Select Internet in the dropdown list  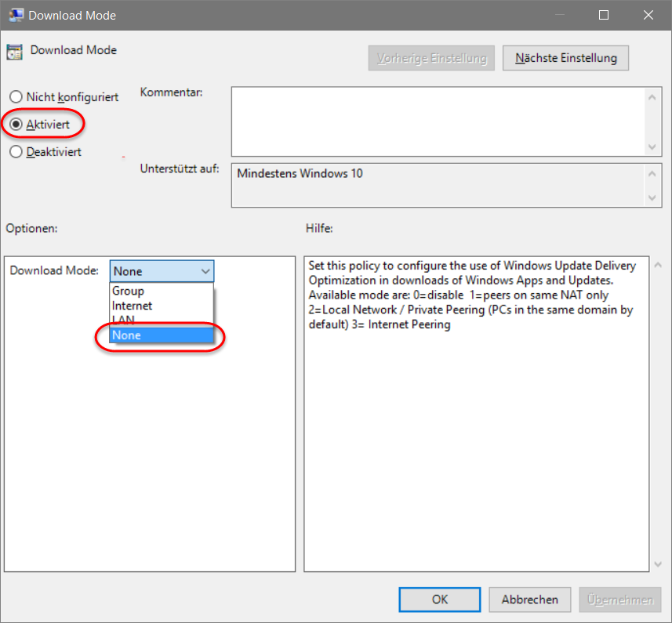(x=131, y=306)
